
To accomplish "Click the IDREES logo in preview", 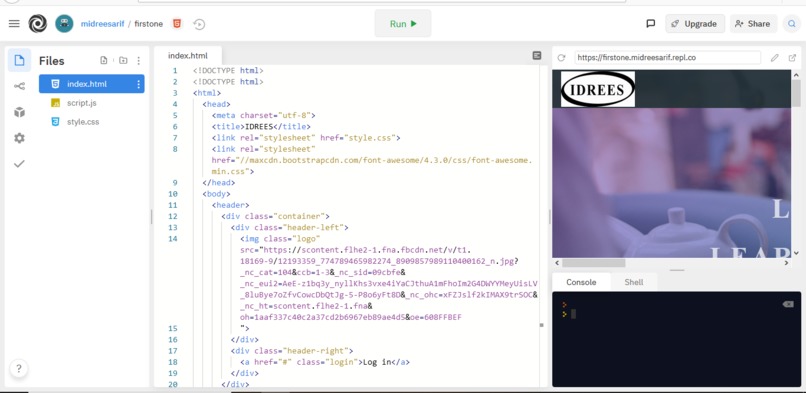I will point(598,89).
